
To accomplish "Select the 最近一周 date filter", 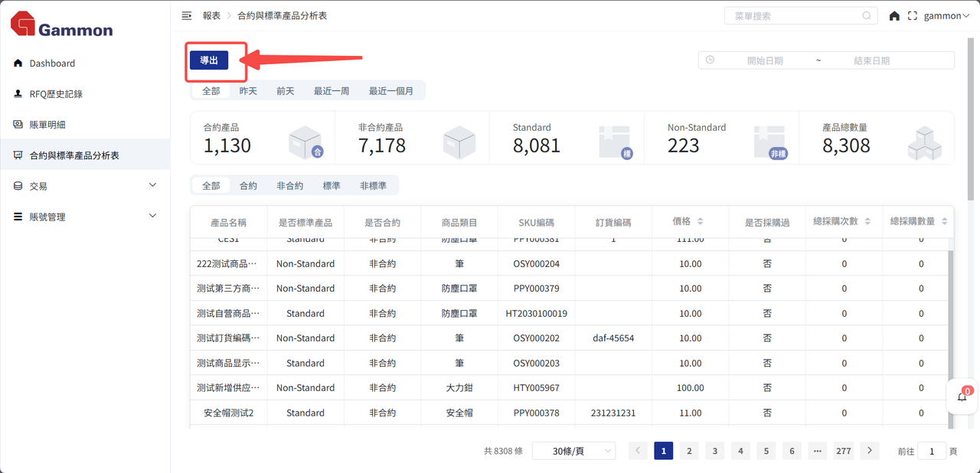I will 332,91.
